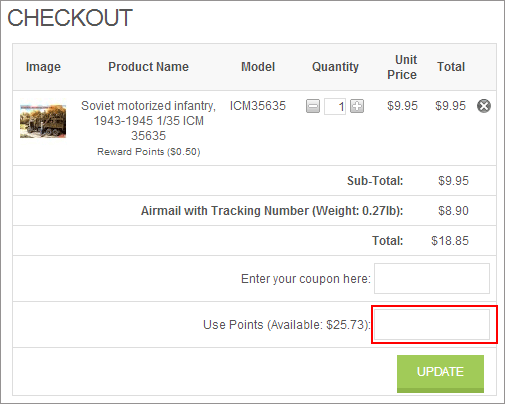Focus the quantity box showing 1

[x=335, y=106]
